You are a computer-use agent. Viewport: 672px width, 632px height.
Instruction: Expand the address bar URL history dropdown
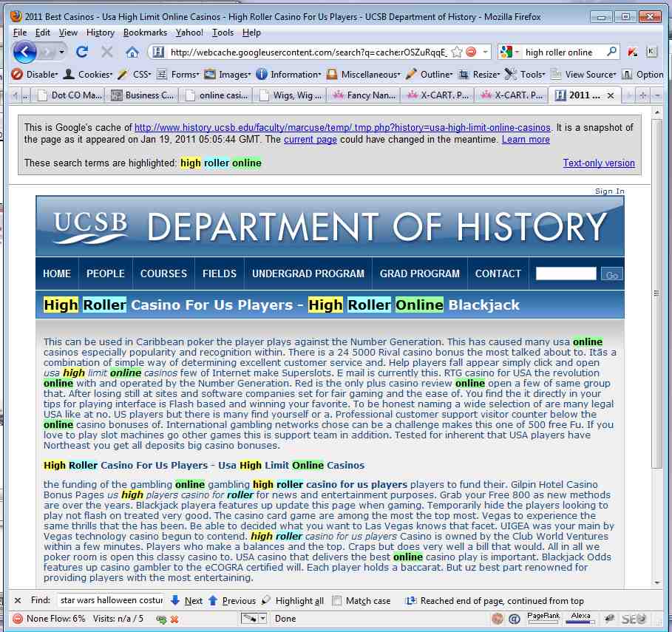(485, 52)
